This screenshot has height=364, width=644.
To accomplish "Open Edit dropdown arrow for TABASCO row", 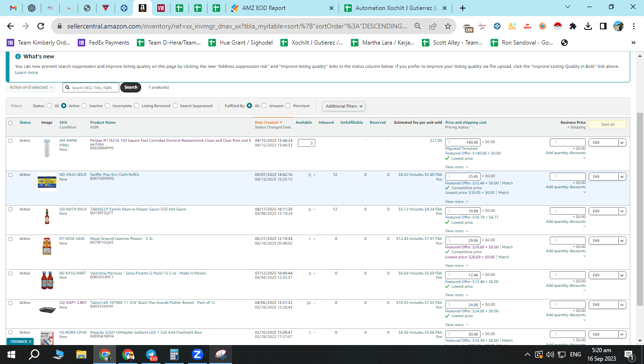I will pos(622,211).
